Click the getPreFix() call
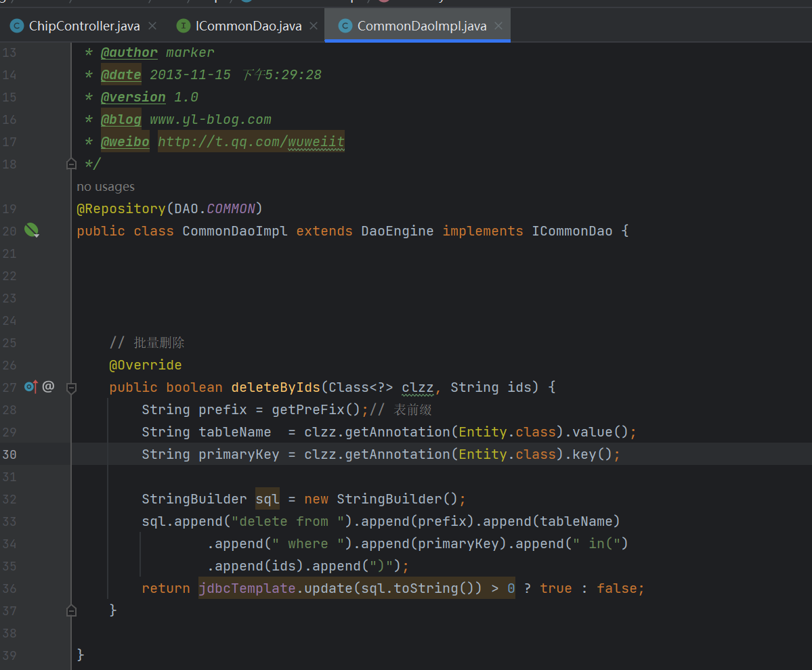 point(316,409)
